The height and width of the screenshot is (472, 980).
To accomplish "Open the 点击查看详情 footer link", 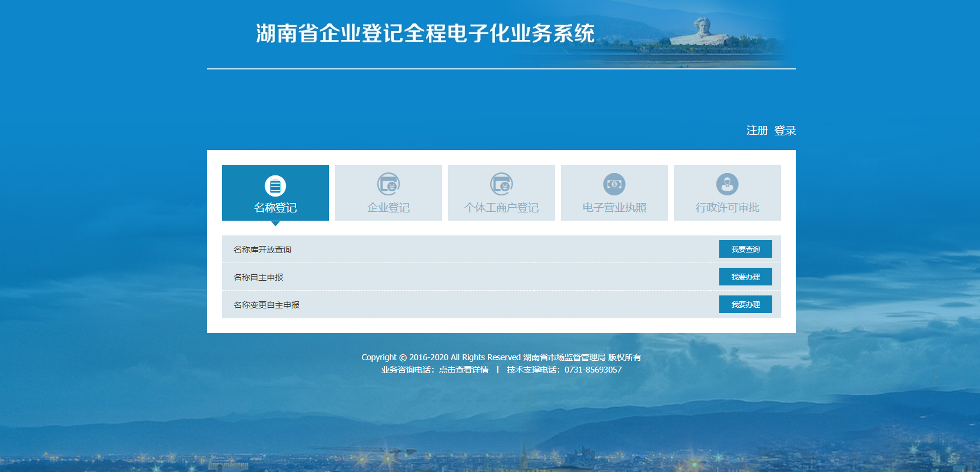I will coord(463,370).
